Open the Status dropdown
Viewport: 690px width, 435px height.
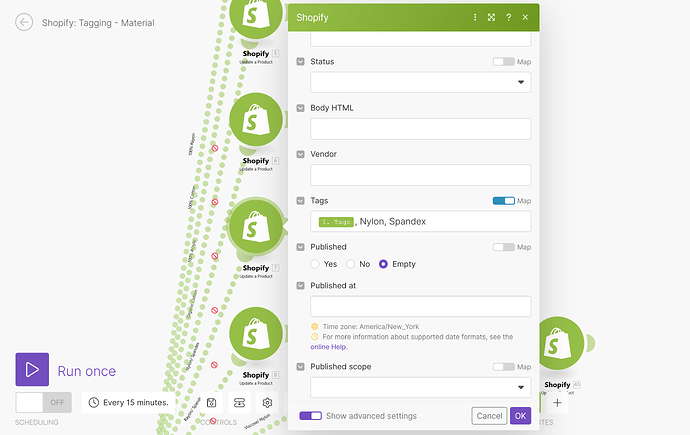(x=421, y=82)
